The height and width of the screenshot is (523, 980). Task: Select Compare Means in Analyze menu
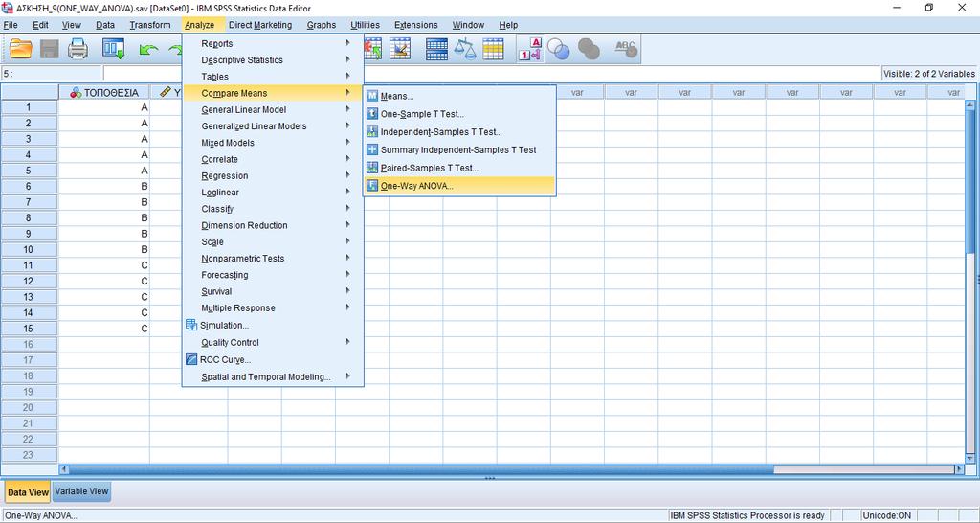pyautogui.click(x=273, y=93)
